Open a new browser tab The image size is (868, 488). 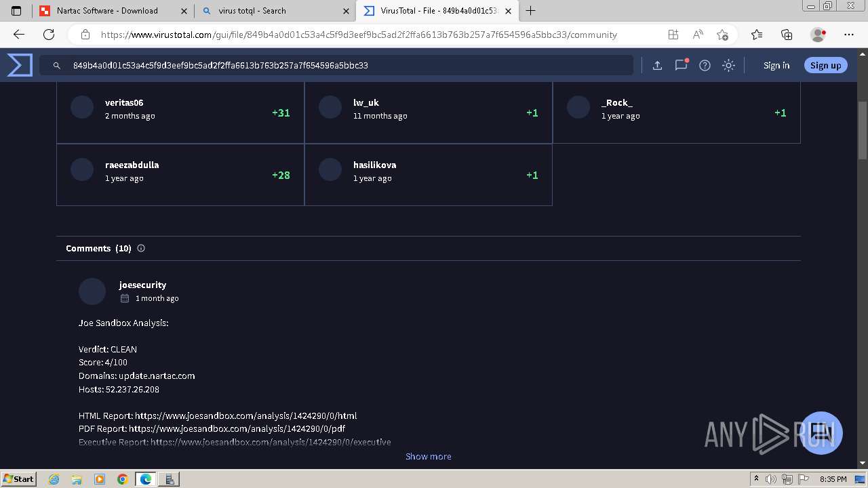(531, 11)
